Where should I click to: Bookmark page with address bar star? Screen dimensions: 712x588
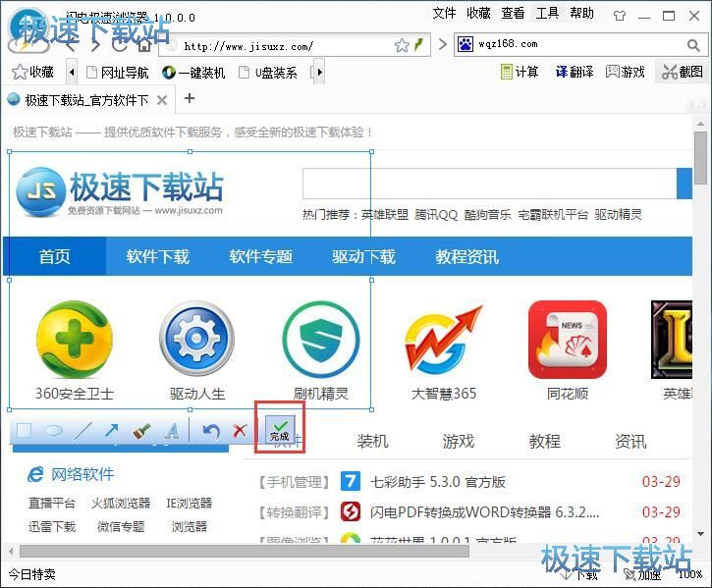(402, 45)
